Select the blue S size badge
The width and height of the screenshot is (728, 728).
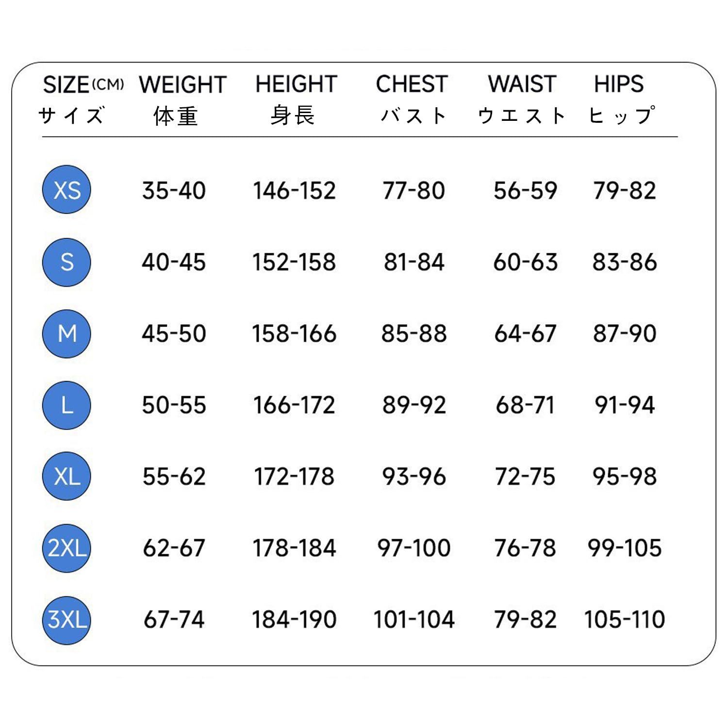(x=67, y=262)
